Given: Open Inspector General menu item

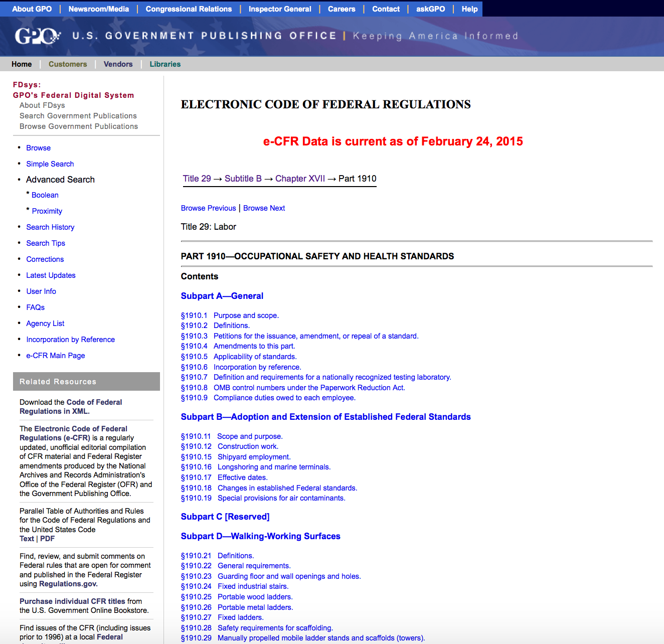Looking at the screenshot, I should click(280, 9).
